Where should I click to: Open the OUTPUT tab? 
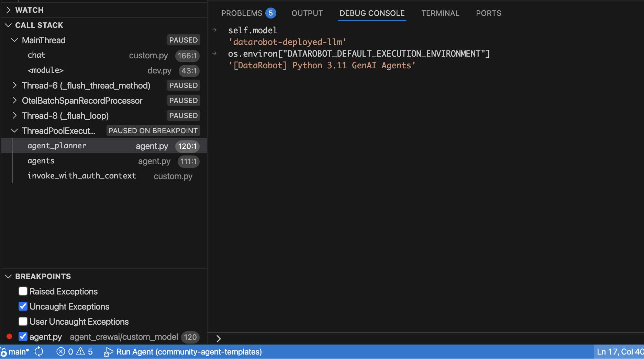[307, 13]
